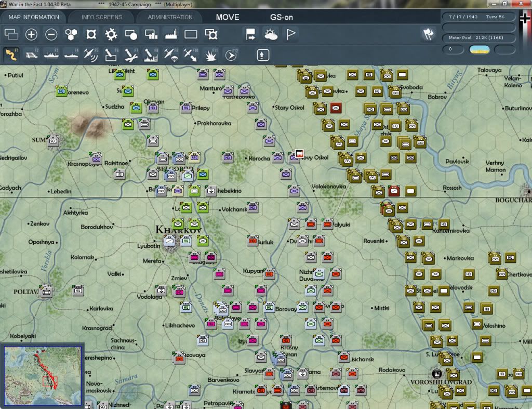Click the German cross flag emblem

click(x=525, y=18)
